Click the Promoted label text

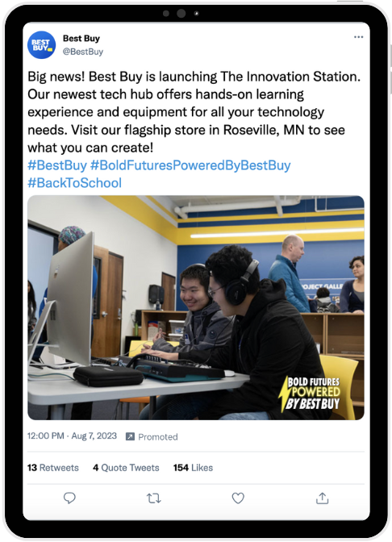click(158, 437)
